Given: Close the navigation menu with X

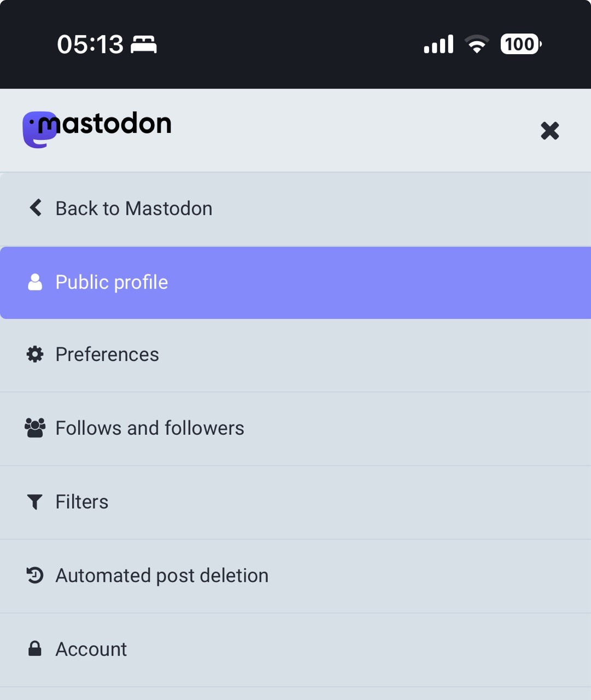Looking at the screenshot, I should [549, 131].
